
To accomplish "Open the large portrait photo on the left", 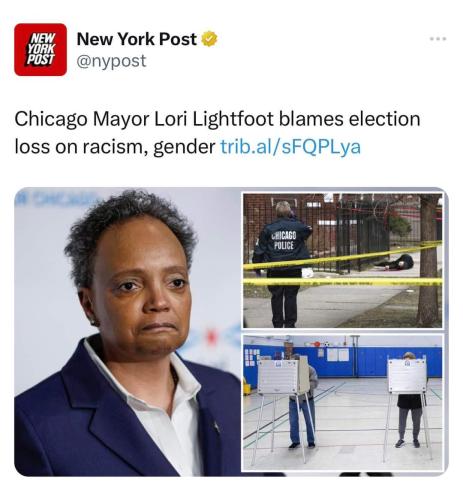I will (128, 332).
